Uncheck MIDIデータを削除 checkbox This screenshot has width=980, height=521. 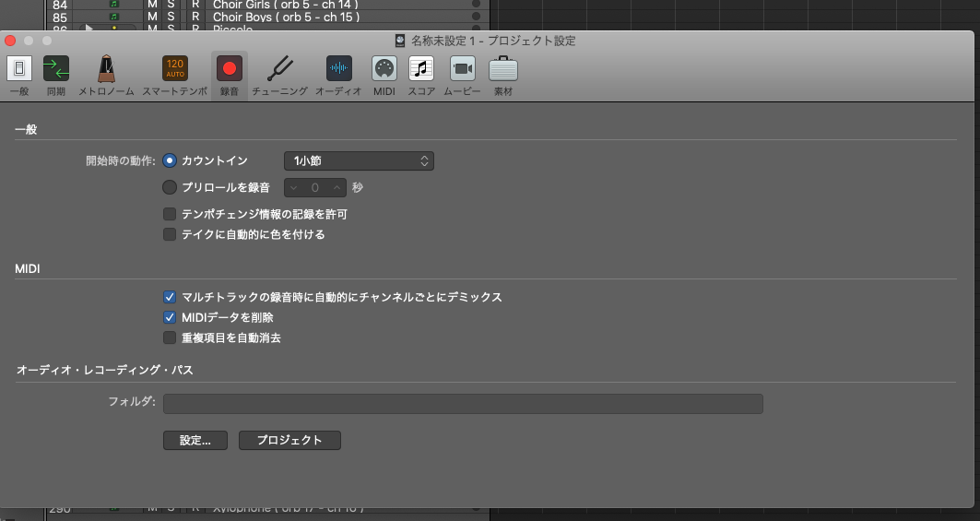click(170, 317)
